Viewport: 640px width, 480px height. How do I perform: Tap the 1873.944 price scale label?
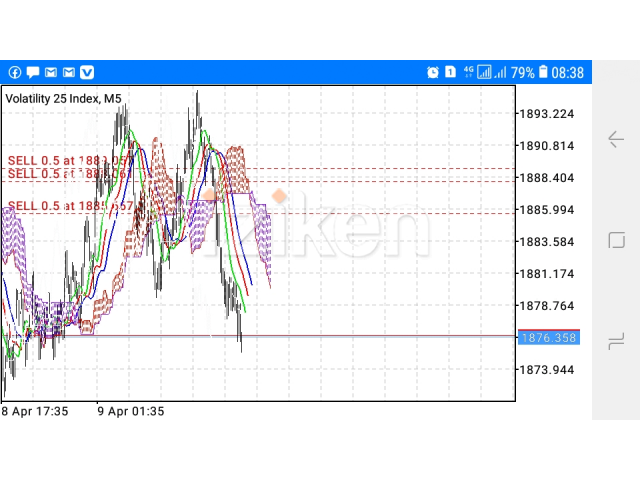[546, 370]
